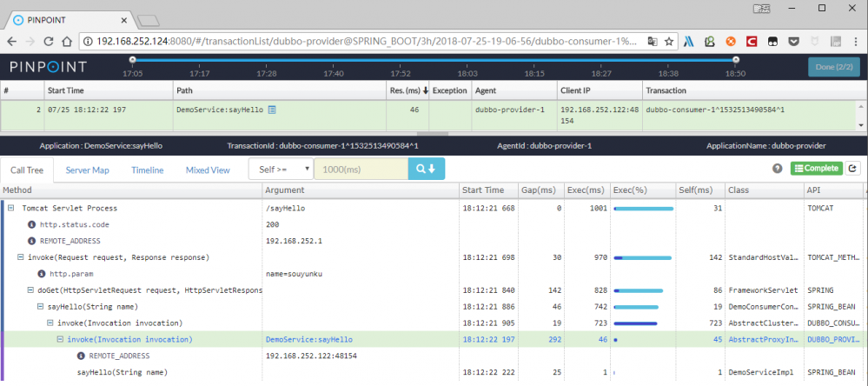Reload the page with the refresh icon
Screen dimensions: 868x386
pyautogui.click(x=48, y=42)
